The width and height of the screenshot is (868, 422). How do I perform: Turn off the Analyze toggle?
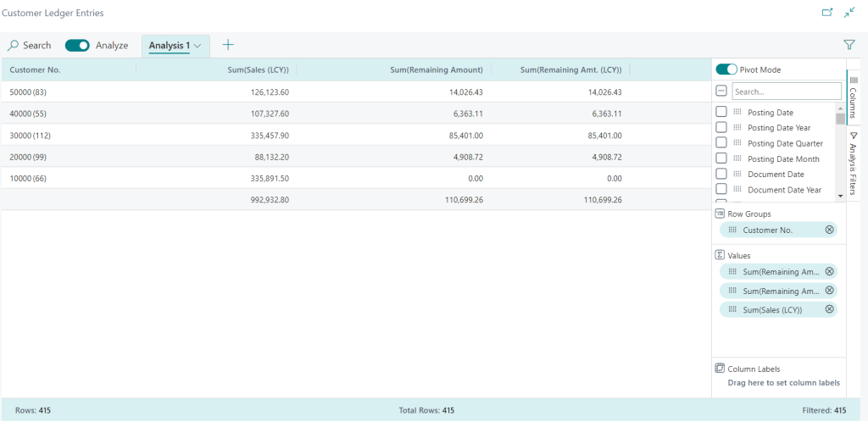pyautogui.click(x=77, y=45)
